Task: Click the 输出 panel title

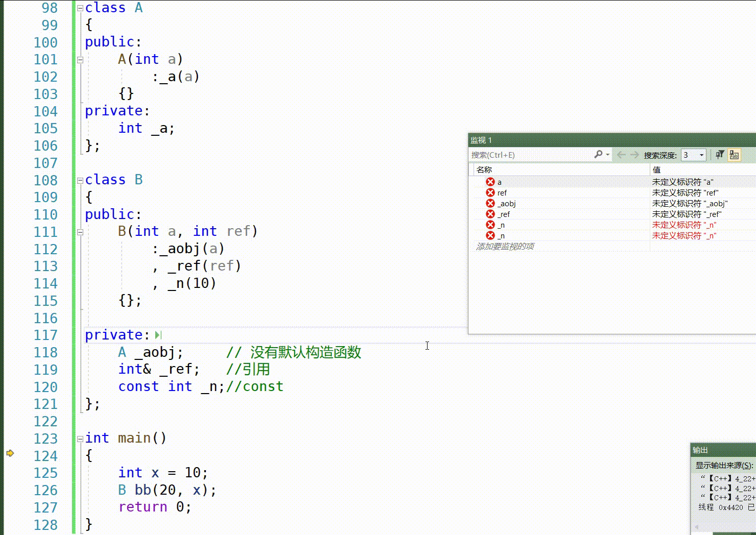Action: click(x=700, y=450)
